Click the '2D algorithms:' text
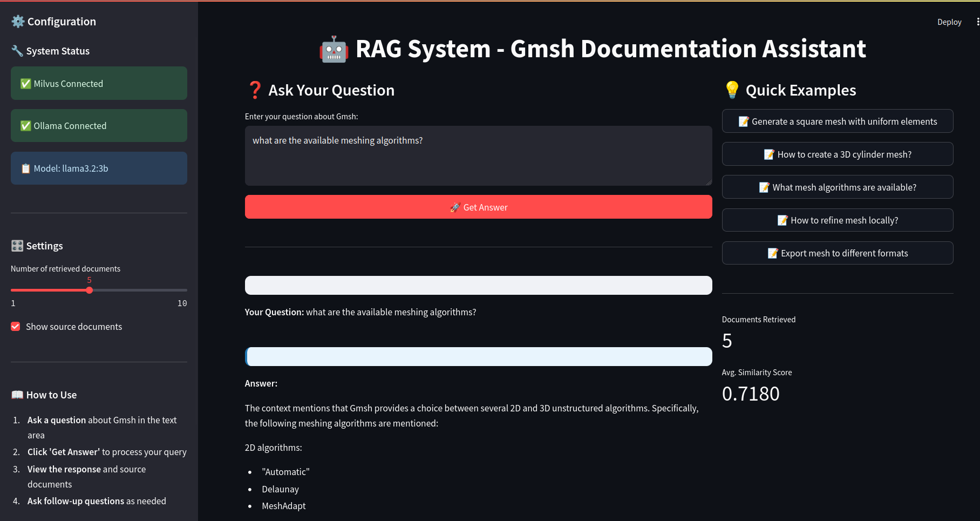The width and height of the screenshot is (980, 521). [274, 448]
